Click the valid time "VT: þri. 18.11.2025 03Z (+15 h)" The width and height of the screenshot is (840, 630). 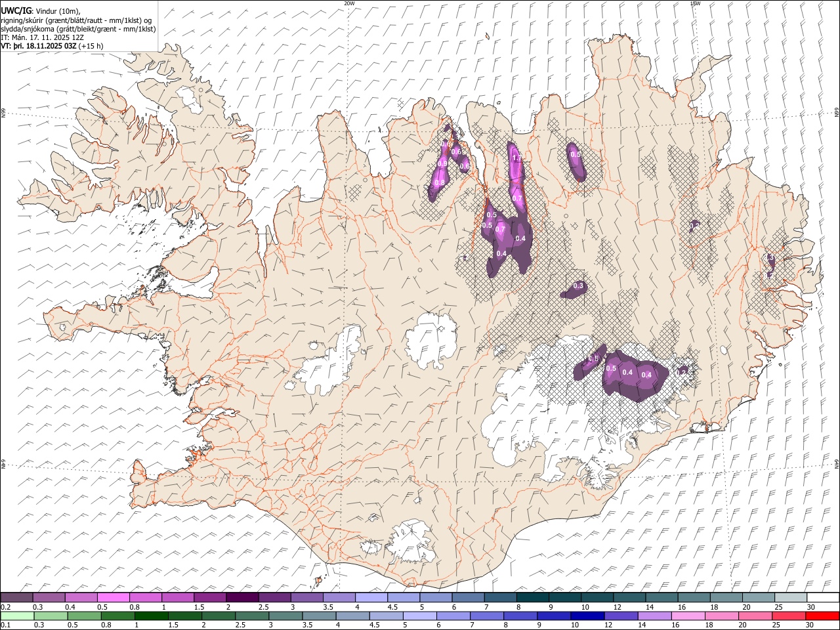tap(52, 46)
